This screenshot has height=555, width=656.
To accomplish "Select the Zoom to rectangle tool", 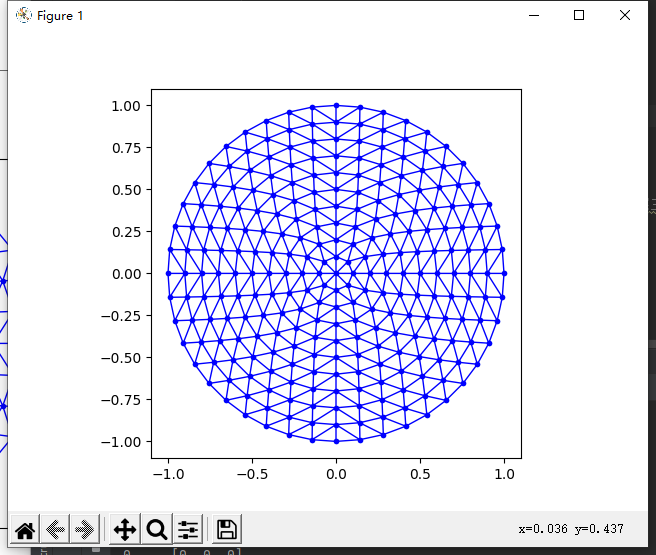I will pos(157,529).
